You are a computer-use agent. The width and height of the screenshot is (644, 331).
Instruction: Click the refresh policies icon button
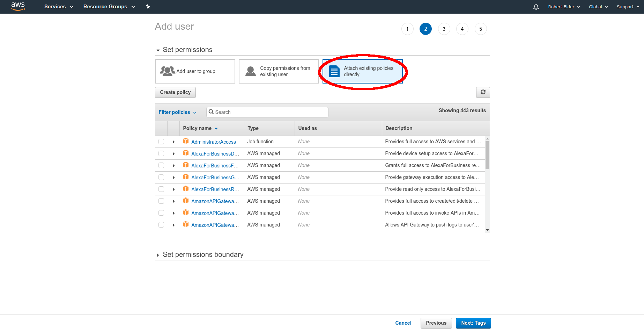point(483,92)
